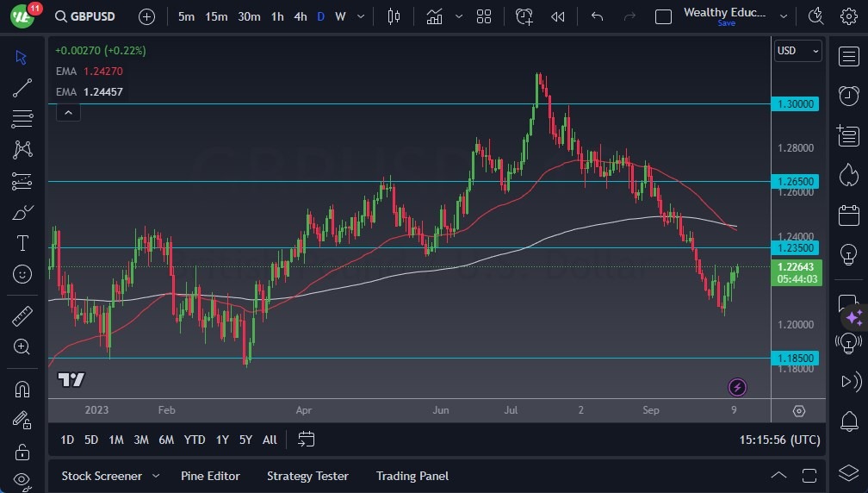This screenshot has width=868, height=493.
Task: Select the Fibonacci retracement tool
Action: pos(22,119)
